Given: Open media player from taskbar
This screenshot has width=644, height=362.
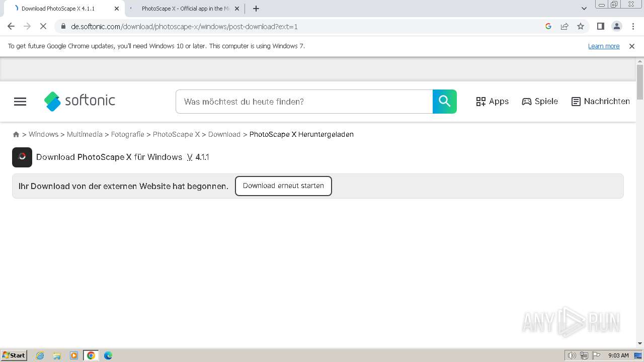Looking at the screenshot, I should (x=74, y=355).
